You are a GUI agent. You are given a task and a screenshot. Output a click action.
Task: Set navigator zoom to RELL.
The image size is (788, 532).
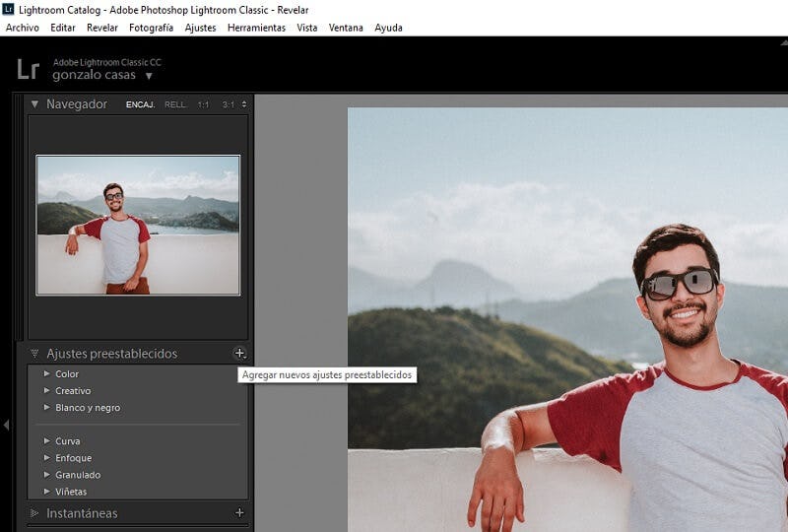(175, 104)
